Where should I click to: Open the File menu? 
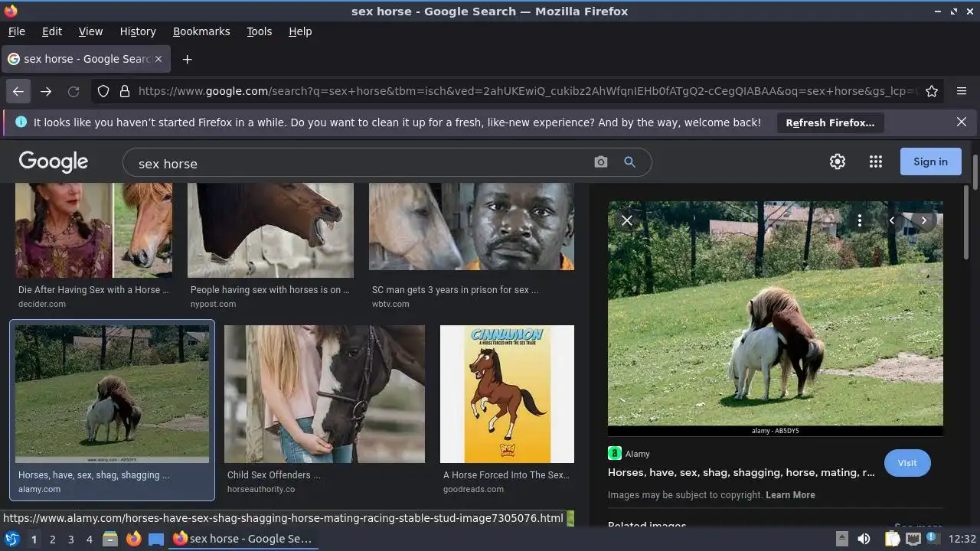16,31
